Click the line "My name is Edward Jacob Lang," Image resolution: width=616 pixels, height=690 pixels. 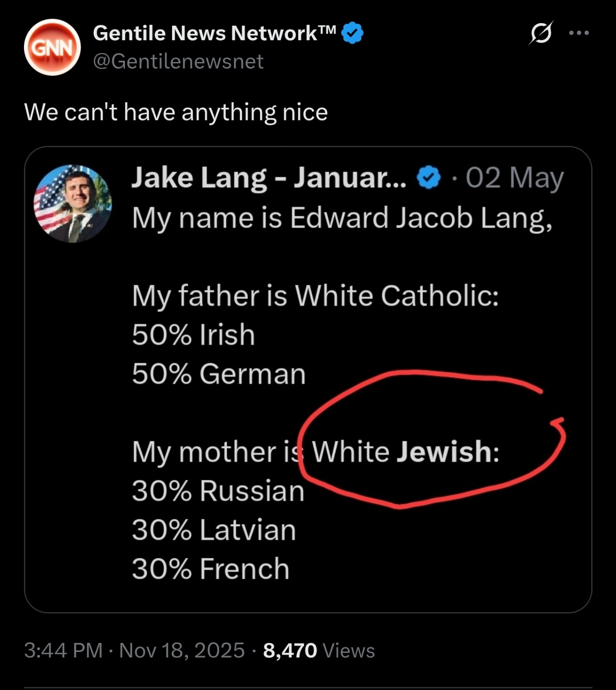[x=342, y=218]
